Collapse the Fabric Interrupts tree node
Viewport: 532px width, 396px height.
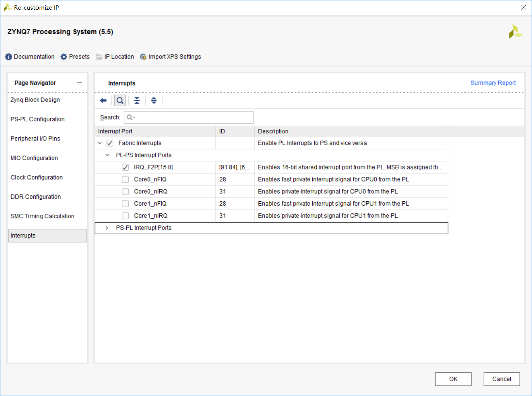[100, 143]
